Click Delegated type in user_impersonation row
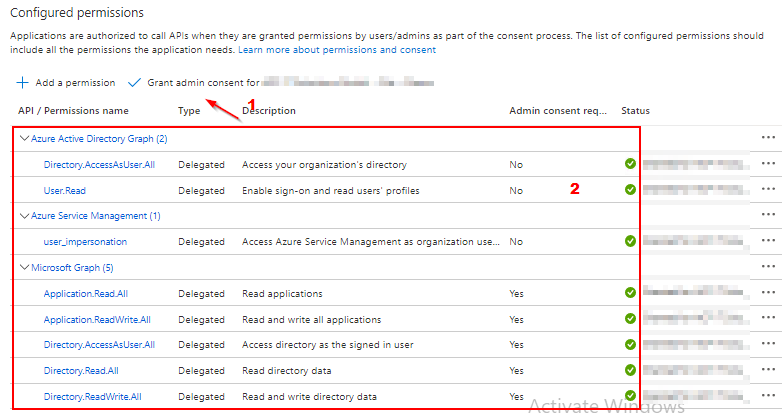 coord(201,242)
